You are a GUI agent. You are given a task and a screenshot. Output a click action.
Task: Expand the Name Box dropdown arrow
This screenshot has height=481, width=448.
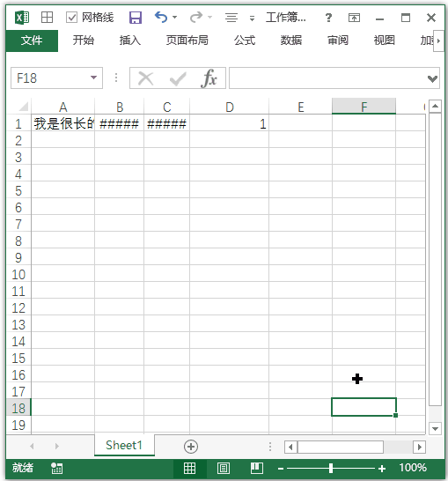[94, 78]
